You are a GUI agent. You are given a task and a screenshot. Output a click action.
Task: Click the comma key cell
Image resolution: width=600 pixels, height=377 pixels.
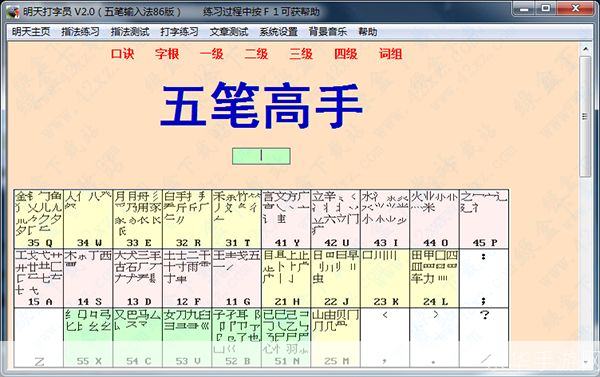pos(385,338)
